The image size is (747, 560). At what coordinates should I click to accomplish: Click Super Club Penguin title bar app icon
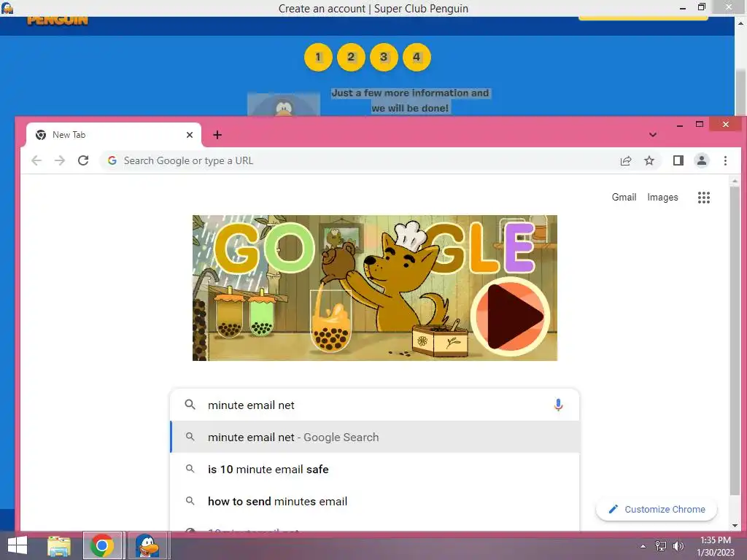[x=7, y=7]
